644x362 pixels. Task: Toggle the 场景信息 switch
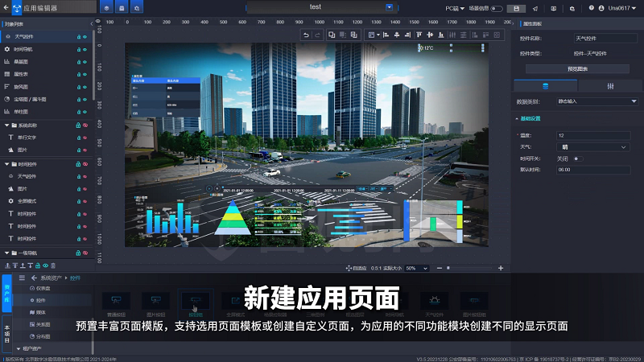click(x=496, y=8)
